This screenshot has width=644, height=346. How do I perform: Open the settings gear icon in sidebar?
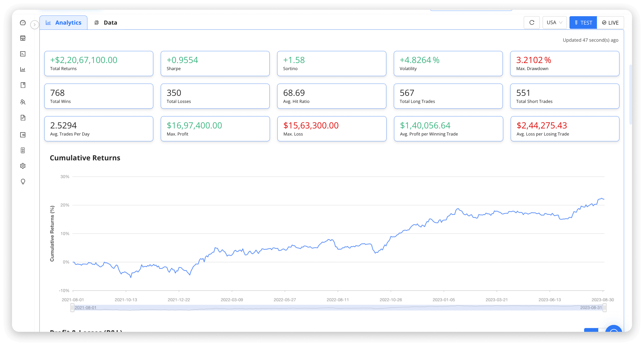click(23, 166)
